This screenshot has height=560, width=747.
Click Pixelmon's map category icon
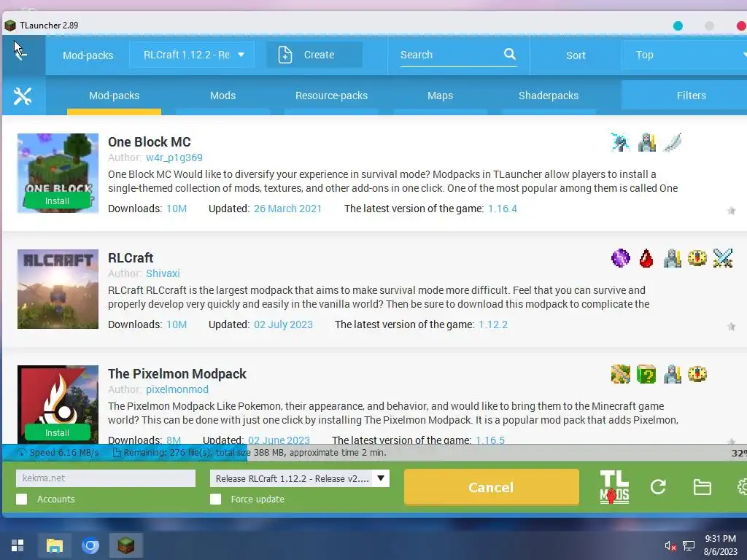coord(620,374)
